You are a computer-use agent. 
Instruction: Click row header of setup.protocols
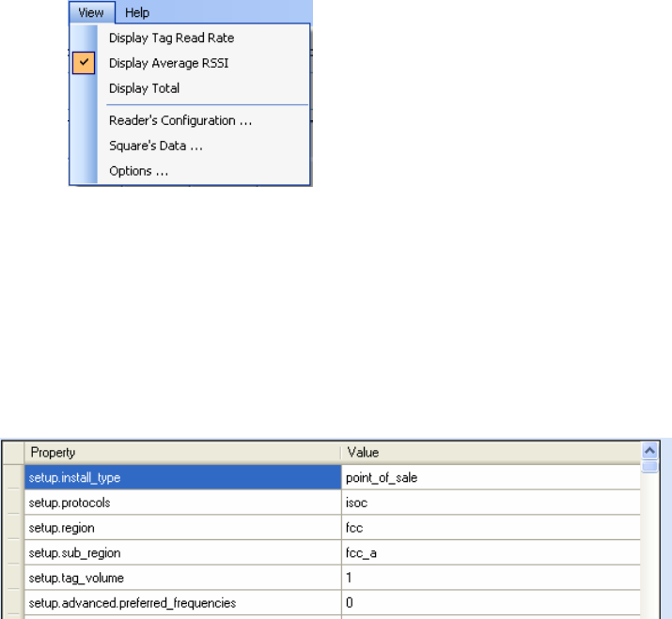pos(13,503)
